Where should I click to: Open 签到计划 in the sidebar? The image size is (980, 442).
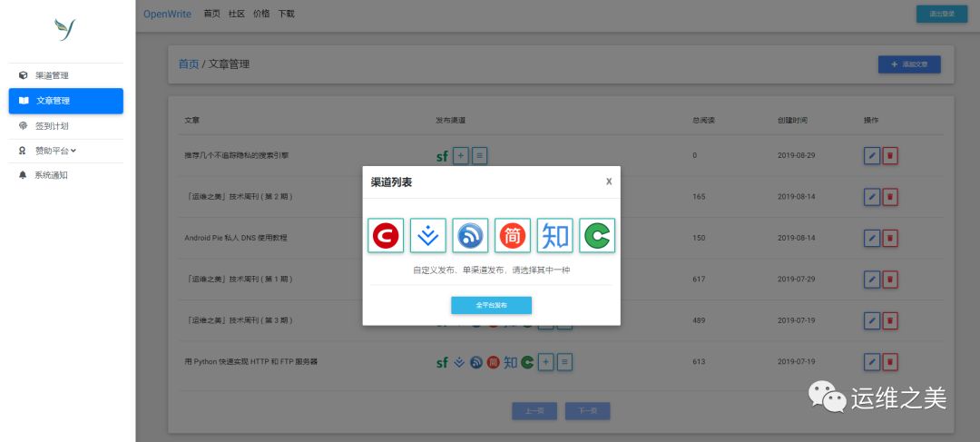click(65, 126)
